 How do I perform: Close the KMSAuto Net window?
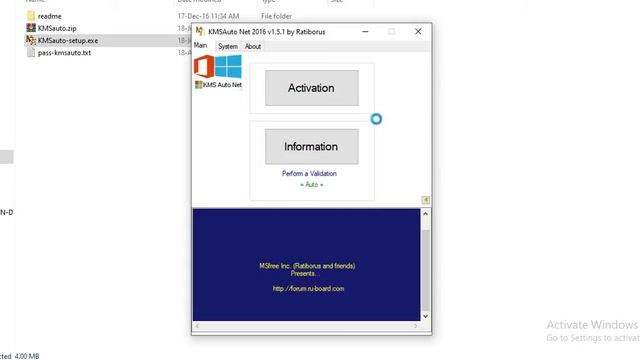pyautogui.click(x=418, y=31)
